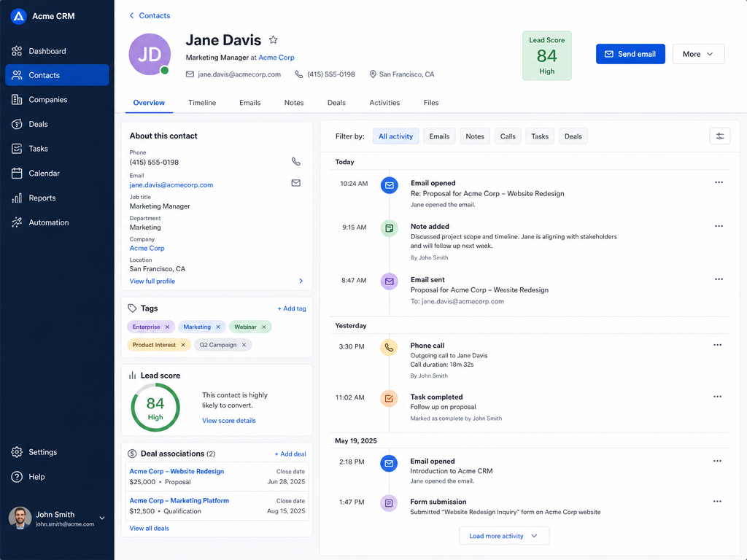The width and height of the screenshot is (747, 560).
Task: Click the envelope icon in About this contact
Action: [296, 183]
